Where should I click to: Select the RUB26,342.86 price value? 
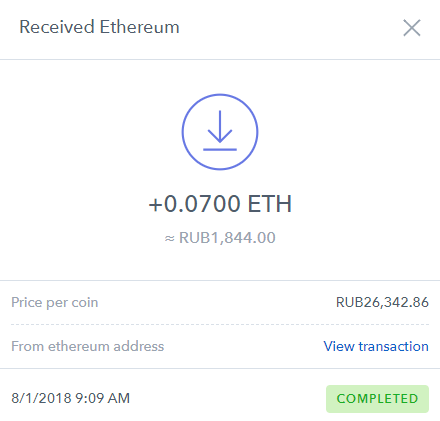382,302
